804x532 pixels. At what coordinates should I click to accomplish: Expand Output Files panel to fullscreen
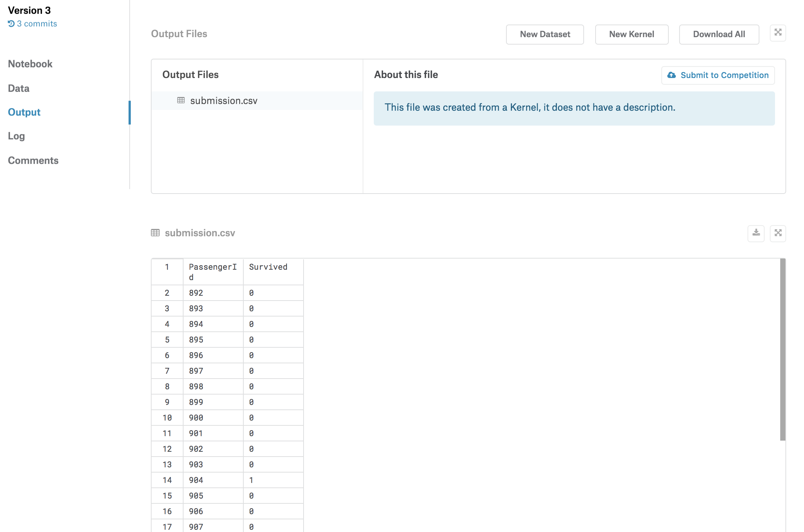pyautogui.click(x=778, y=33)
